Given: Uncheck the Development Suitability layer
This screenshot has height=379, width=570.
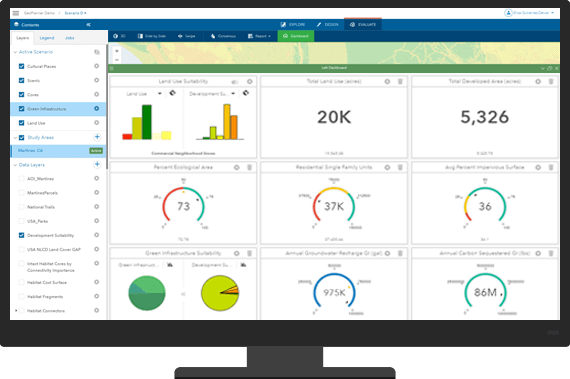Looking at the screenshot, I should click(21, 235).
